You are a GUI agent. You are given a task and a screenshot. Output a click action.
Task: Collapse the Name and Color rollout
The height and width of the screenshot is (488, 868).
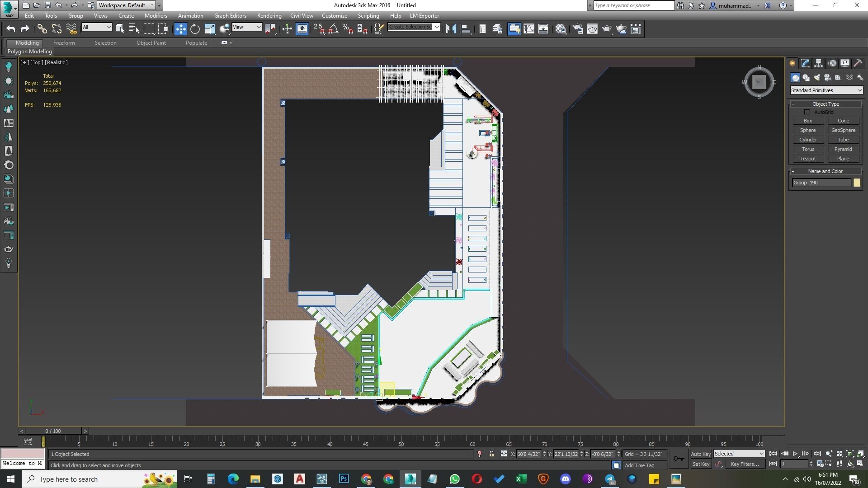(826, 171)
